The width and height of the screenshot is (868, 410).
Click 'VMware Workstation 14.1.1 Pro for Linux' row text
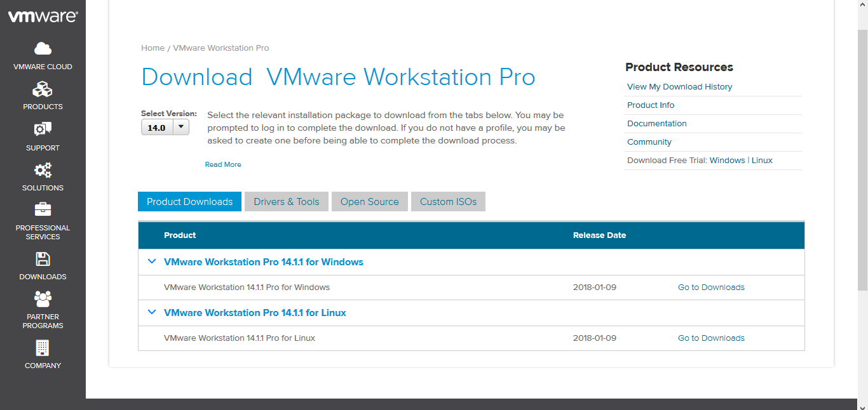point(240,338)
